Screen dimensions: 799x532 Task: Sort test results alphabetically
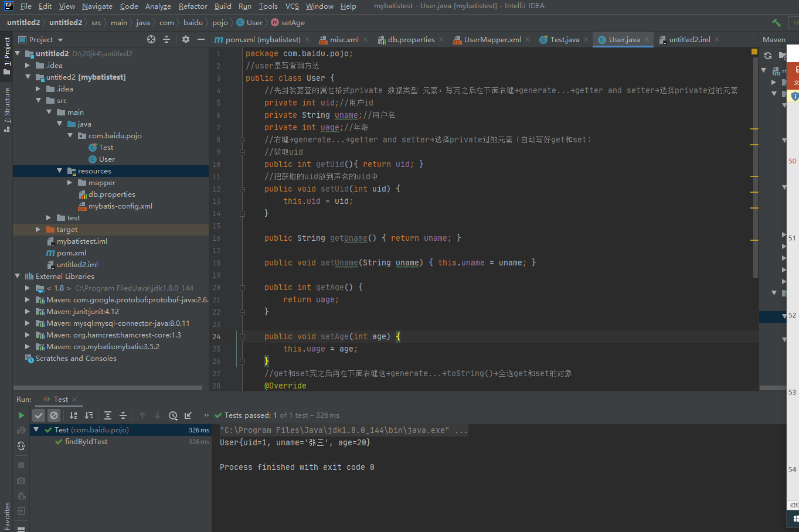(73, 415)
